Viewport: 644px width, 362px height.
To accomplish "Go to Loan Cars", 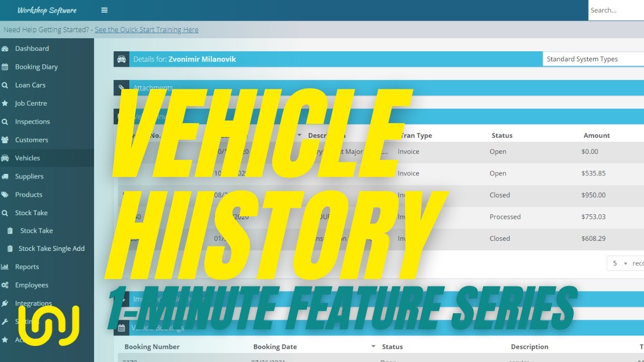I will click(x=30, y=85).
